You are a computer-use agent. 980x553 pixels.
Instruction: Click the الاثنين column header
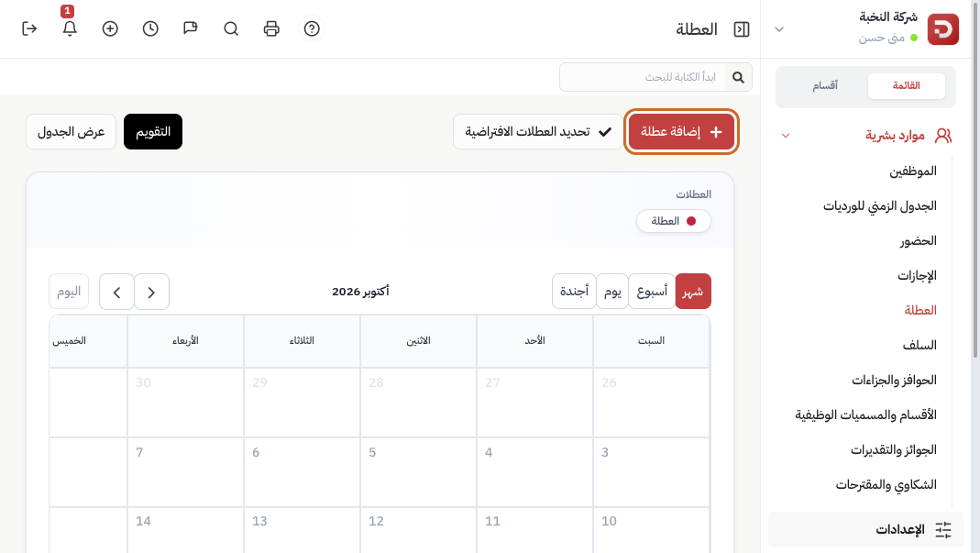419,341
